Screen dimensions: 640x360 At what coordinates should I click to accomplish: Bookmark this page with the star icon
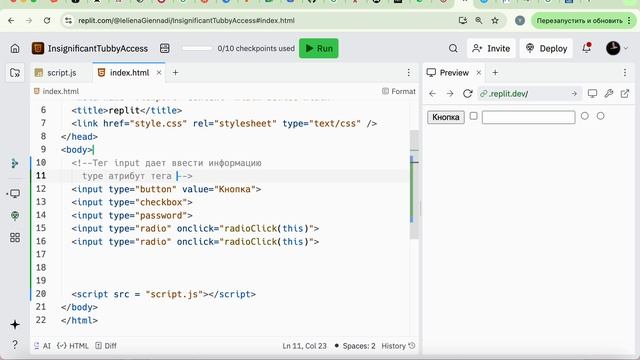tap(495, 20)
